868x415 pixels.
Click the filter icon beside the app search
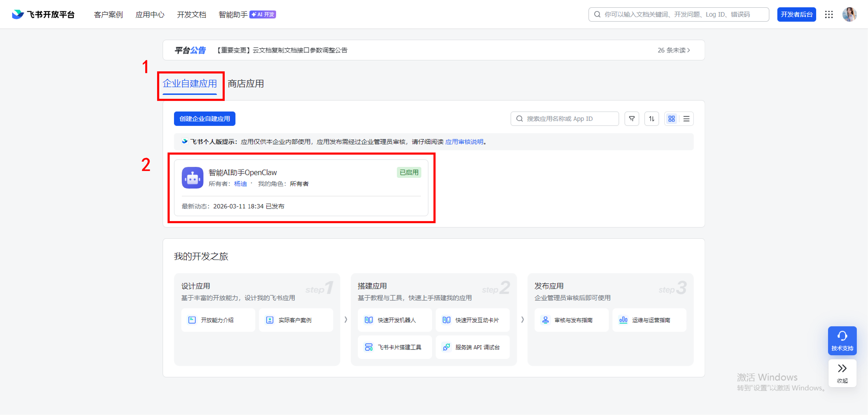pyautogui.click(x=632, y=119)
